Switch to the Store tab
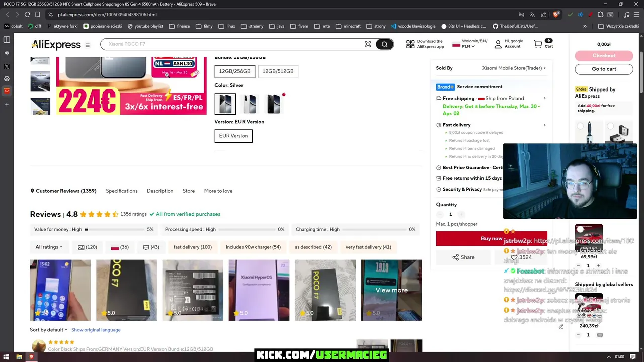This screenshot has height=362, width=644. [x=189, y=191]
